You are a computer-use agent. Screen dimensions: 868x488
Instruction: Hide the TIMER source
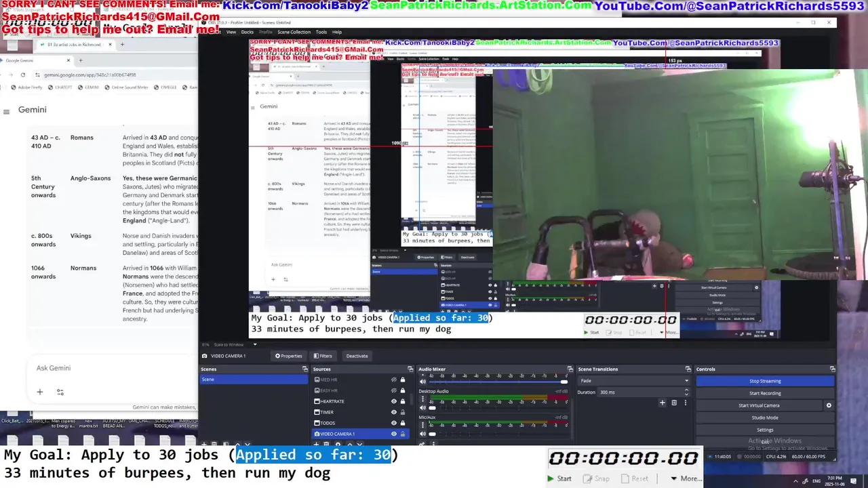393,412
